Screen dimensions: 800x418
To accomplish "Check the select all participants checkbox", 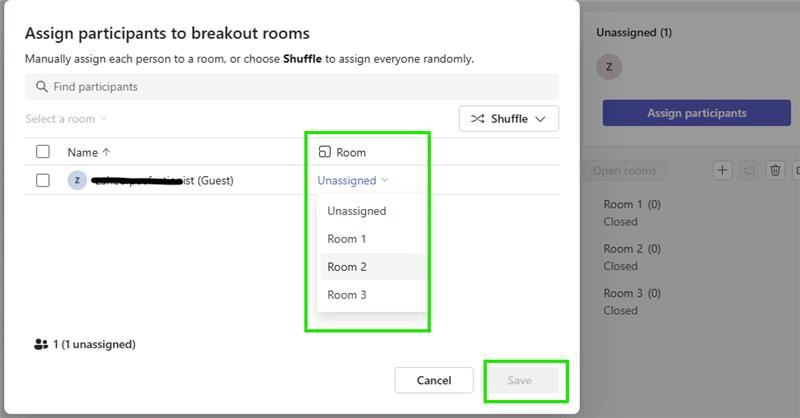I will (x=42, y=152).
